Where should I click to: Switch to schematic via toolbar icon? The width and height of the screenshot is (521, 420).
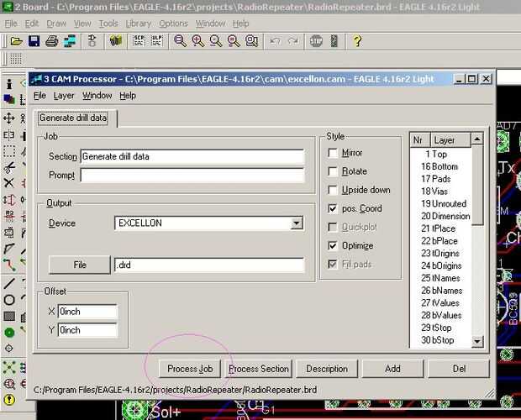[92, 41]
